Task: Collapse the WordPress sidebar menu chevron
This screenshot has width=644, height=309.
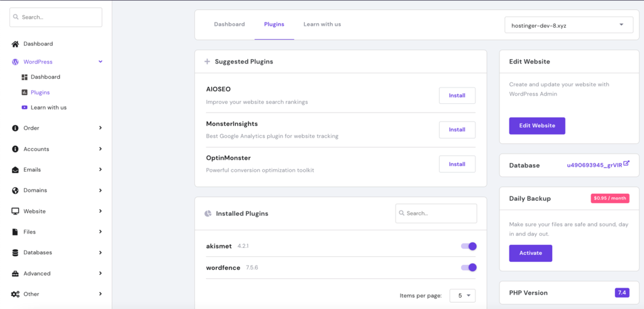Action: [x=100, y=62]
